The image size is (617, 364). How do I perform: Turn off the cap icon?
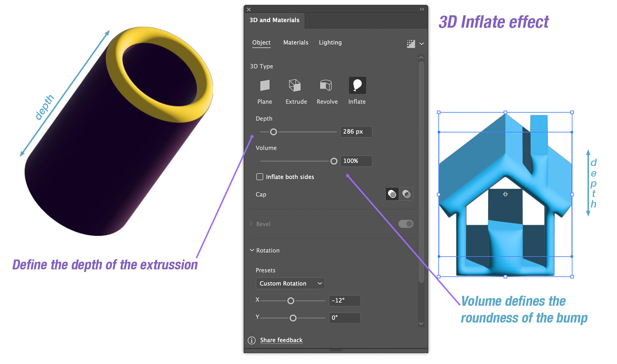click(x=406, y=194)
